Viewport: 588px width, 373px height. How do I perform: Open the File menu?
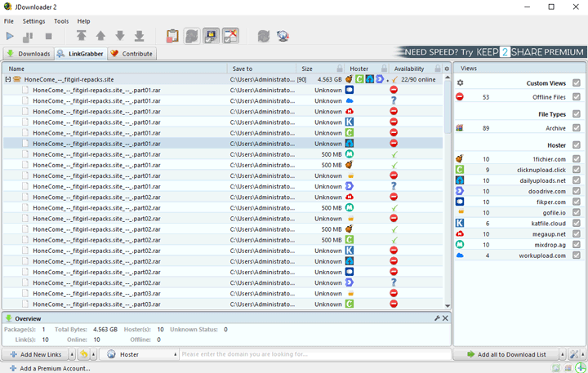click(9, 21)
